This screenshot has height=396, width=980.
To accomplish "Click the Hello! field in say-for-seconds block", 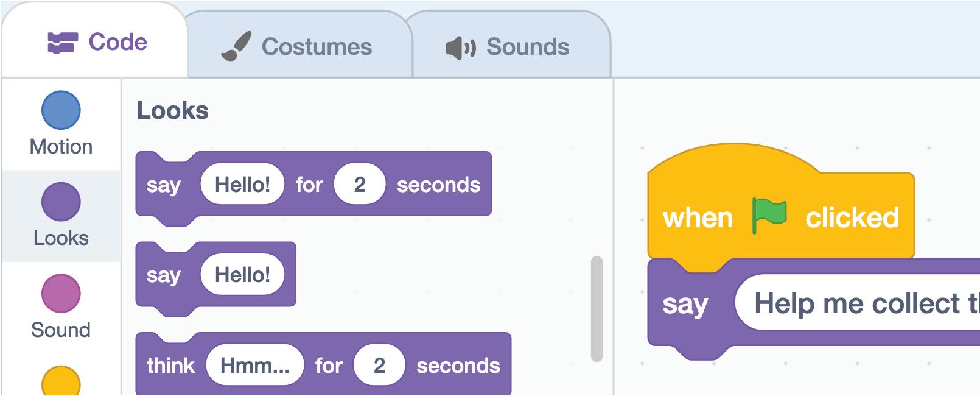I will (x=242, y=184).
